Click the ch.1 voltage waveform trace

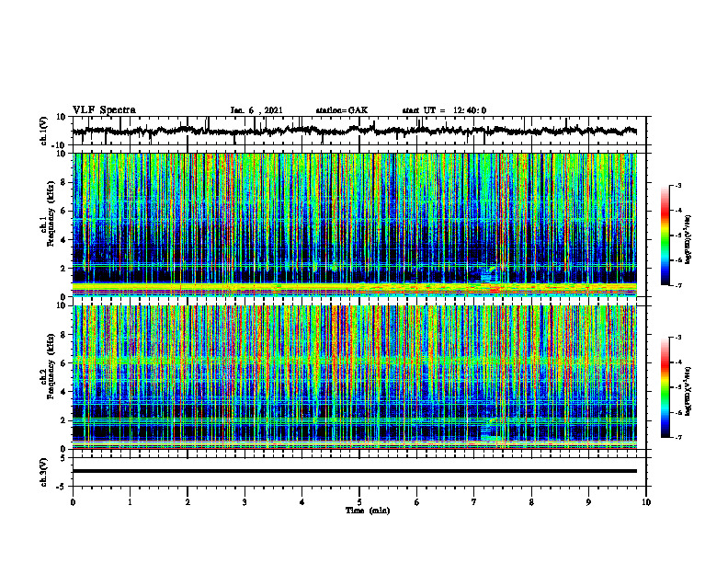(354, 131)
